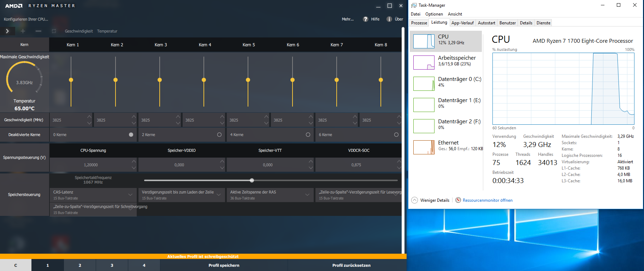Click the reset loop icon in toolbar

[54, 31]
